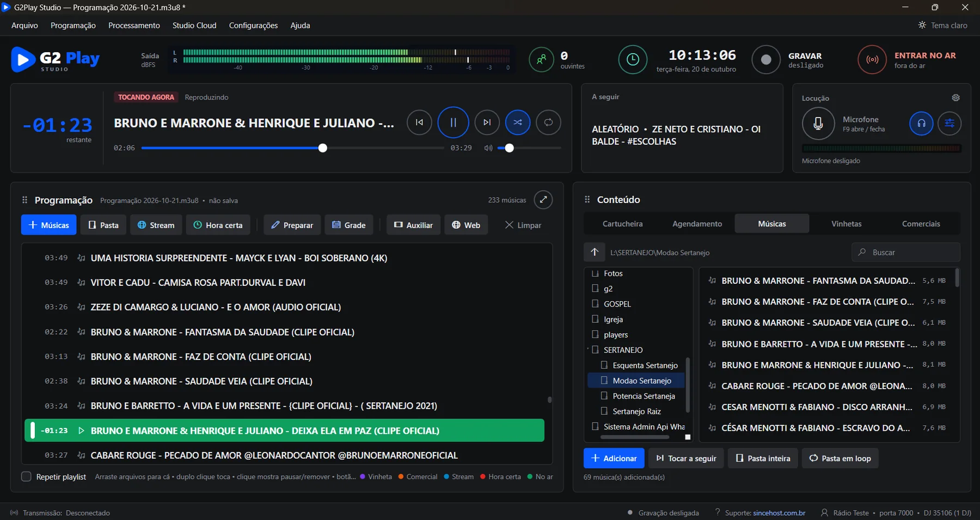Click the G2 Play Studio logo
This screenshot has width=980, height=520.
(x=56, y=60)
